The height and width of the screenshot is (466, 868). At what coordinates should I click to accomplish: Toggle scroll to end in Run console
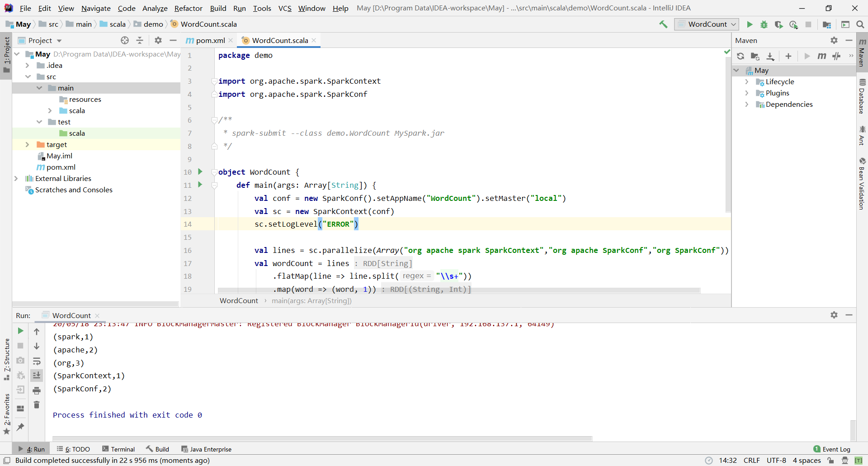pos(37,376)
